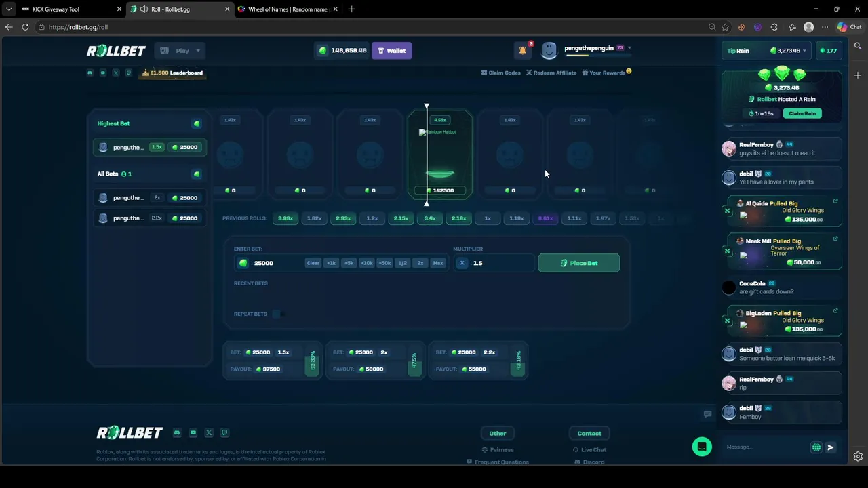Click the chat language globe icon
The height and width of the screenshot is (488, 868).
click(816, 447)
